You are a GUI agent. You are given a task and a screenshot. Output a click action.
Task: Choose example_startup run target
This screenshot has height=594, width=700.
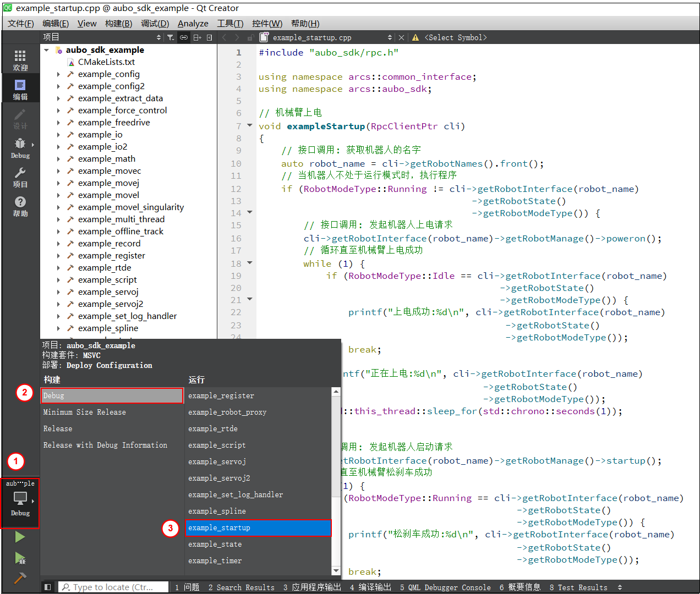tap(258, 527)
